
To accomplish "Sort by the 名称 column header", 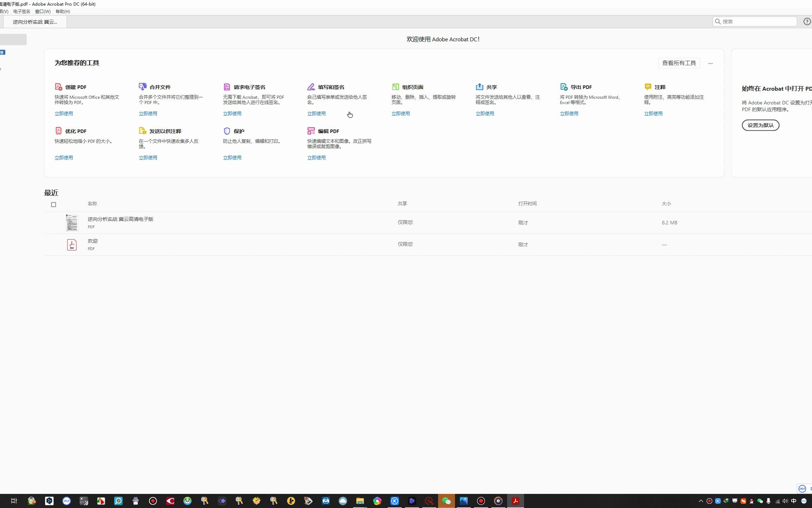I will coord(92,204).
